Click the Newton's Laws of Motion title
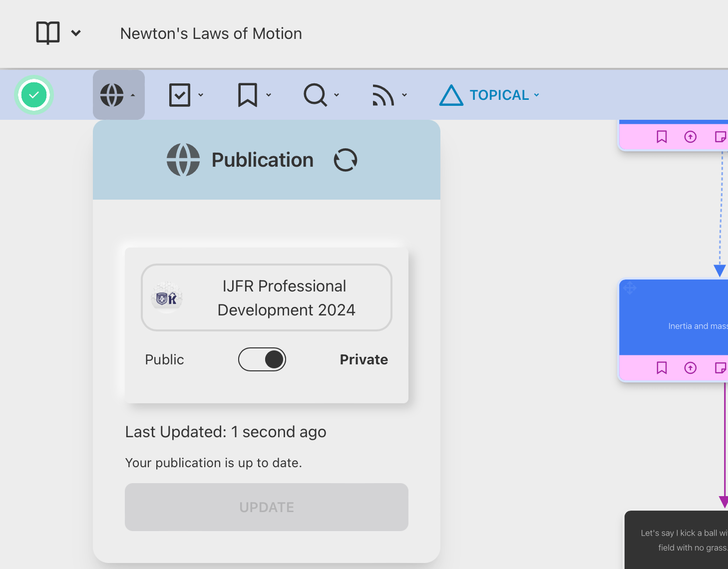The height and width of the screenshot is (569, 728). click(211, 33)
